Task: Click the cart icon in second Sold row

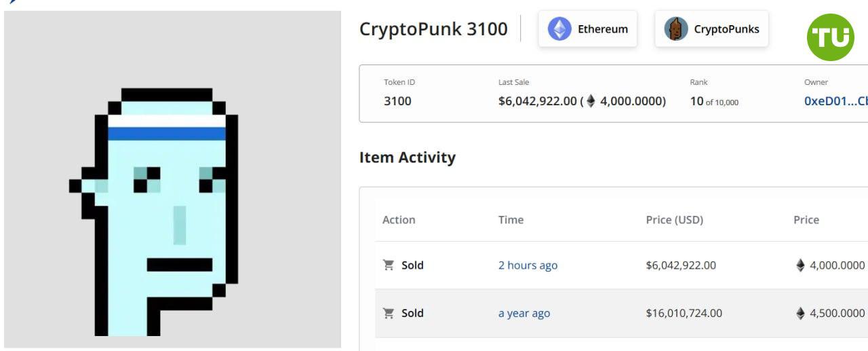Action: [389, 313]
